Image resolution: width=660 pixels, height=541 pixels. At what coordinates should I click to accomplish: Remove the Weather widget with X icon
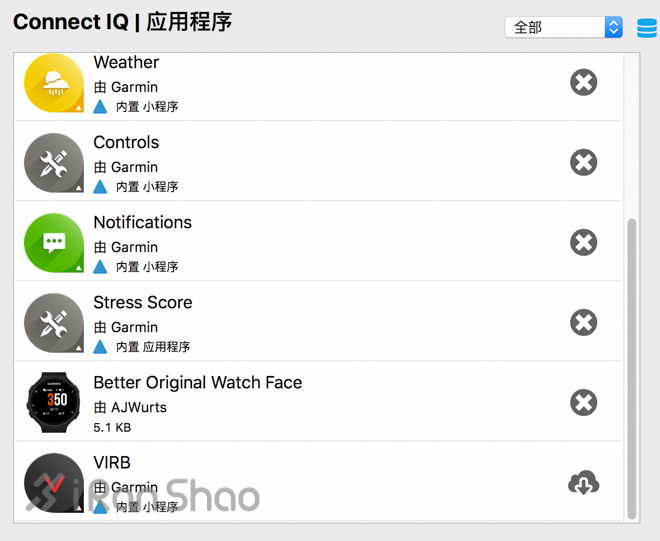[583, 82]
